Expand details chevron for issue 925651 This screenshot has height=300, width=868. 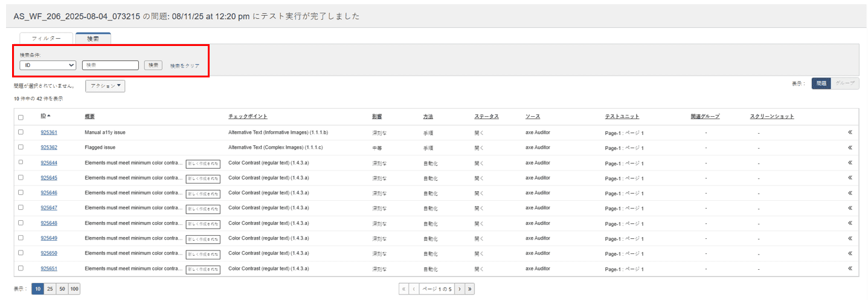(x=849, y=268)
